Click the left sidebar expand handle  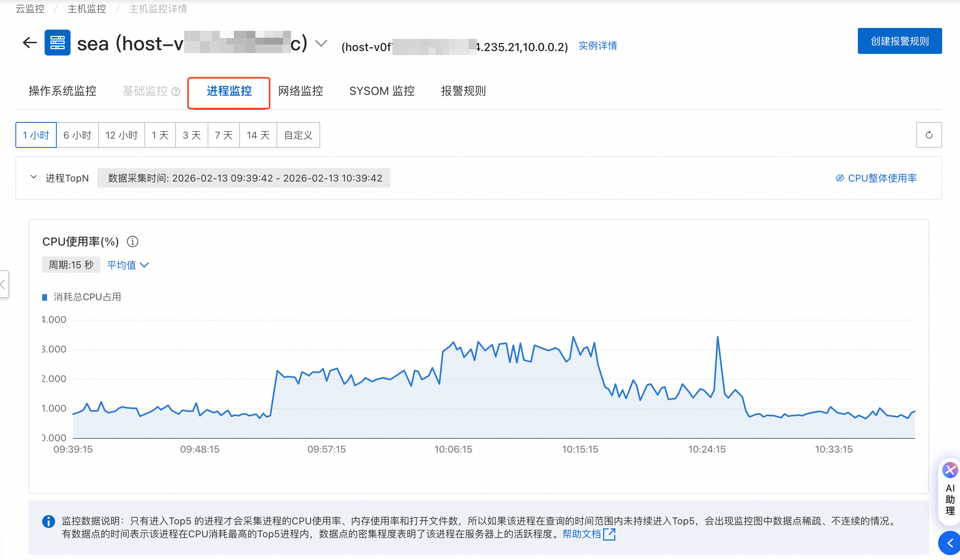[3, 284]
